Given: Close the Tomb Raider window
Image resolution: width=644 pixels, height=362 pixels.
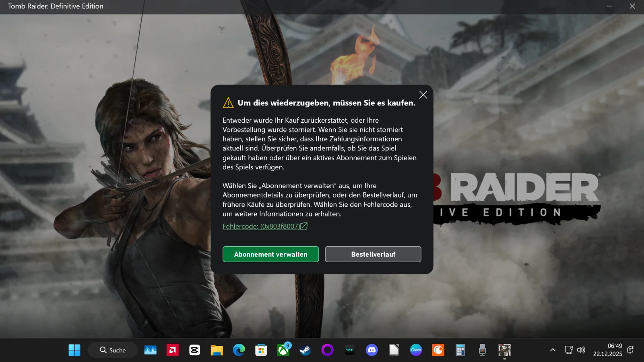Looking at the screenshot, I should click(632, 6).
